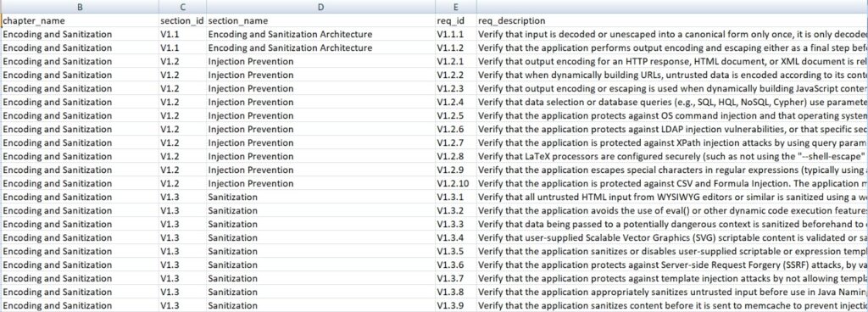Click the description about database queries
The width and height of the screenshot is (868, 312).
[672, 102]
